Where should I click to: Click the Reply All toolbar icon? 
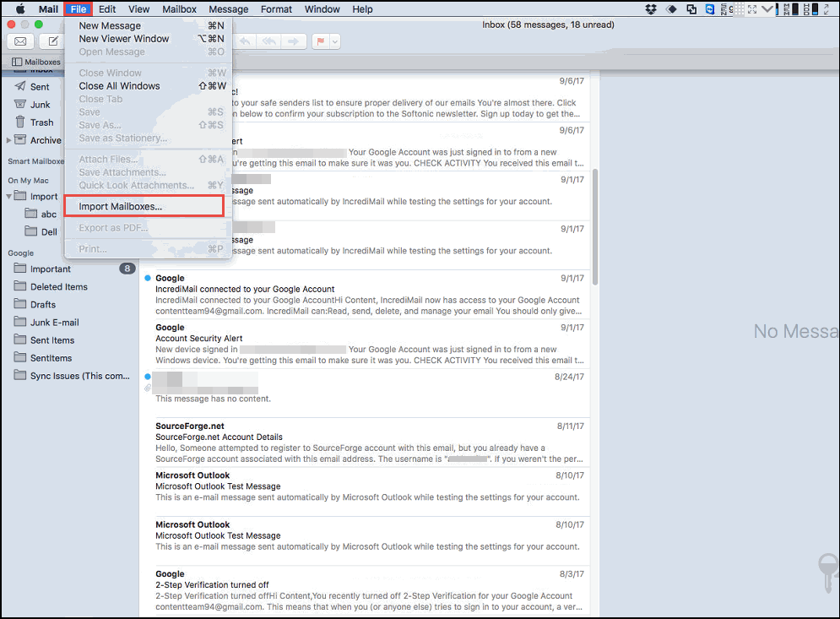[x=268, y=41]
